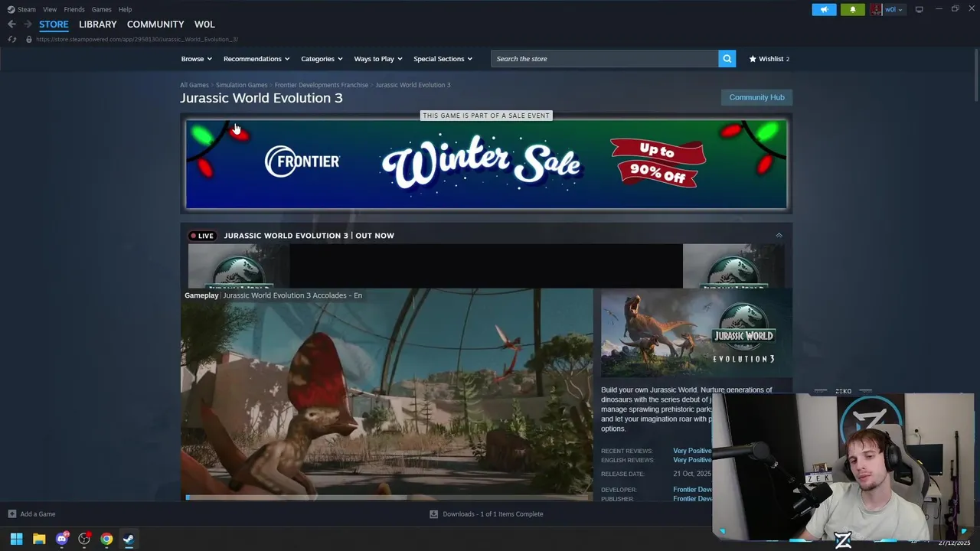Click the blue search magnifier button

point(727,59)
